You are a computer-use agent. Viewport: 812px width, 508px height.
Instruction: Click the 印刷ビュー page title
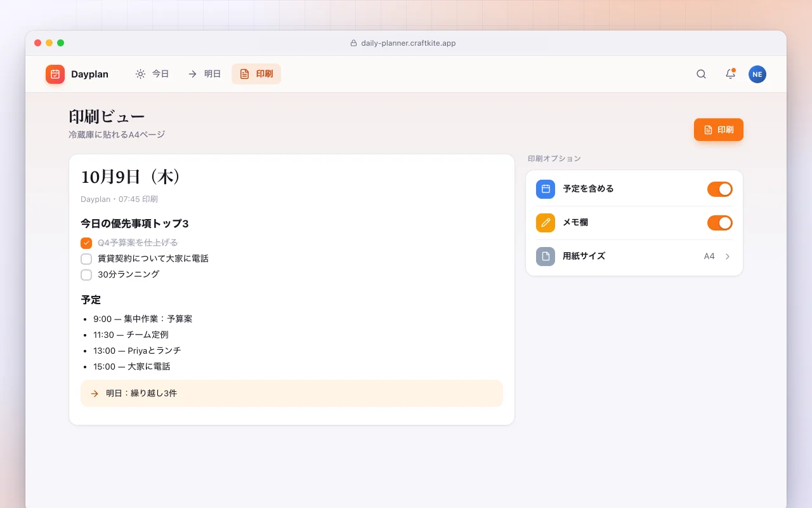point(107,117)
